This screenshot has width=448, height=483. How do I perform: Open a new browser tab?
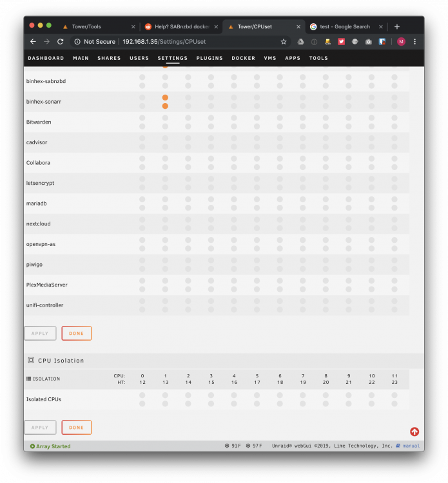click(x=397, y=27)
